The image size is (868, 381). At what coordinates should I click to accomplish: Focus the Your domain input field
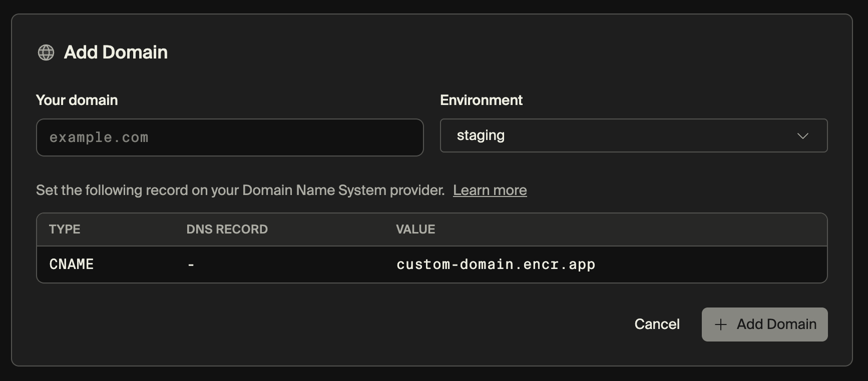[x=230, y=137]
